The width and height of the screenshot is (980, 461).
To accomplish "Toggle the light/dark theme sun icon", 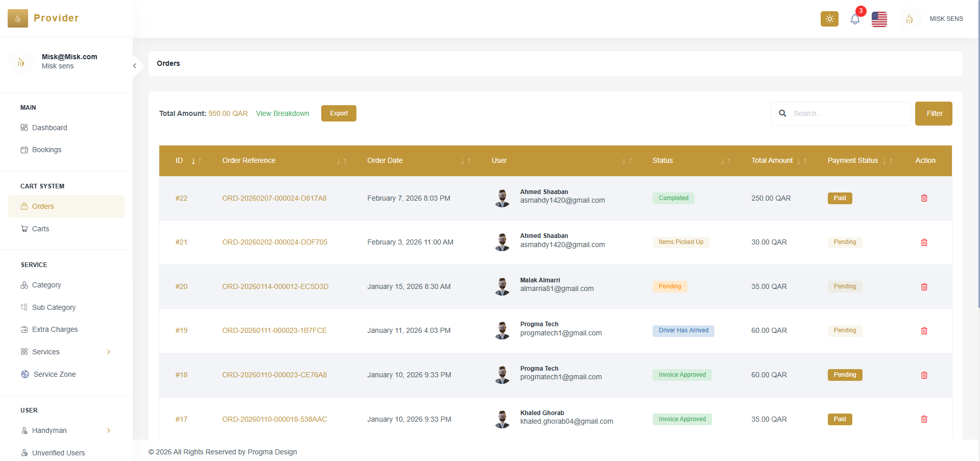I will coord(829,19).
